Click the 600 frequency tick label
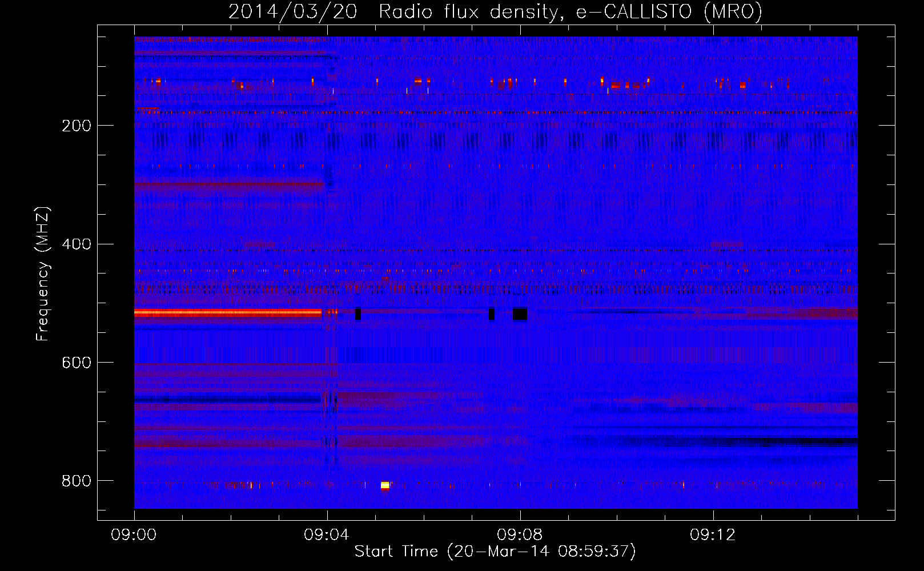This screenshot has height=571, width=924. pos(77,363)
